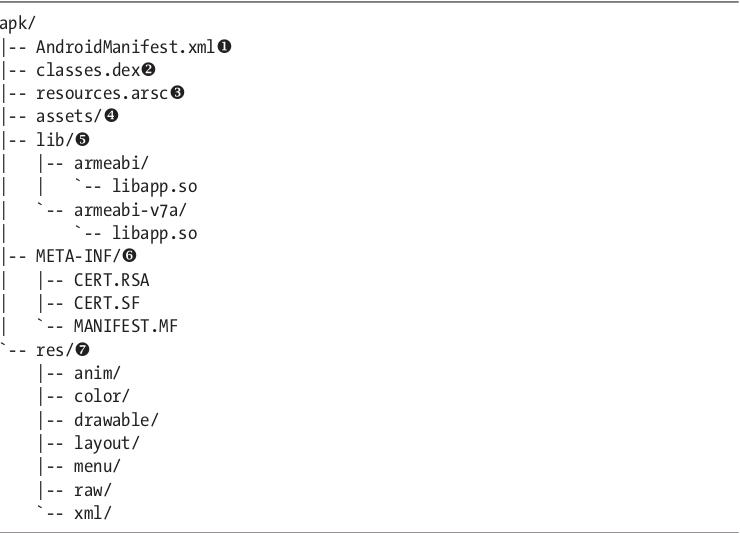740x533 pixels.
Task: Select callout marker 3 after resources.arsc
Action: pyautogui.click(x=177, y=93)
